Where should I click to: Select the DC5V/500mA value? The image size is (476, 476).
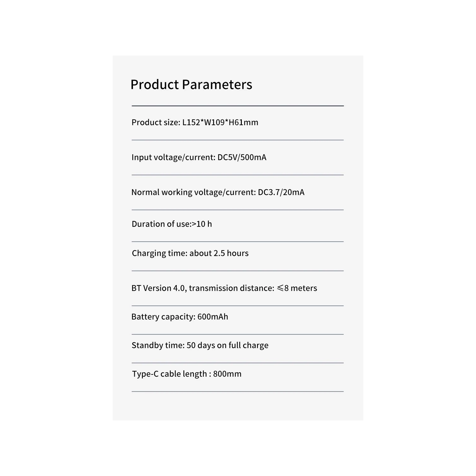(242, 158)
